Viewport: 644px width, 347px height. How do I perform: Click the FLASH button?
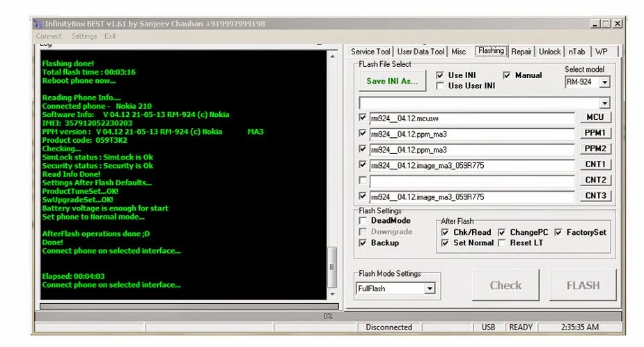tap(583, 285)
